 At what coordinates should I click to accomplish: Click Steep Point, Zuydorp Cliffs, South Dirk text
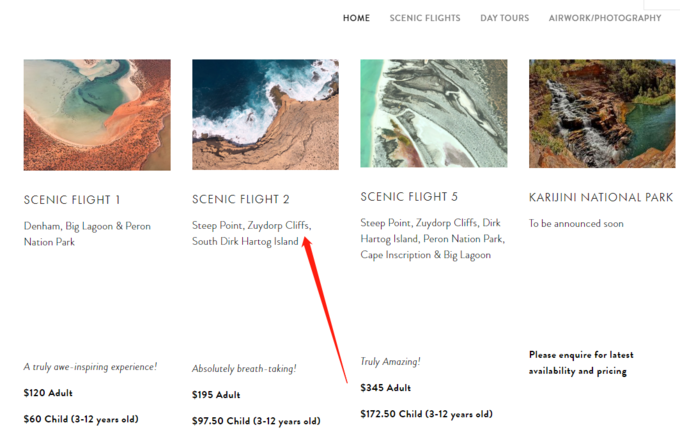[251, 233]
